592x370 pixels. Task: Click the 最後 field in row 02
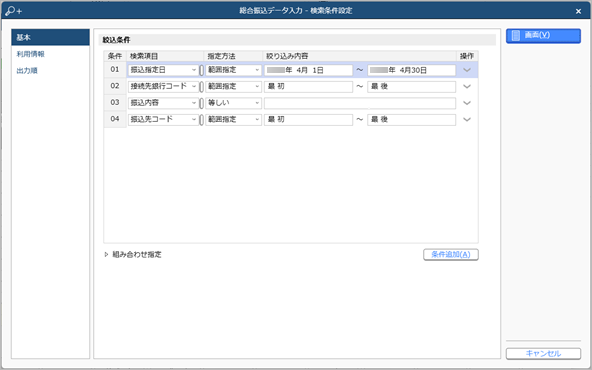point(412,86)
